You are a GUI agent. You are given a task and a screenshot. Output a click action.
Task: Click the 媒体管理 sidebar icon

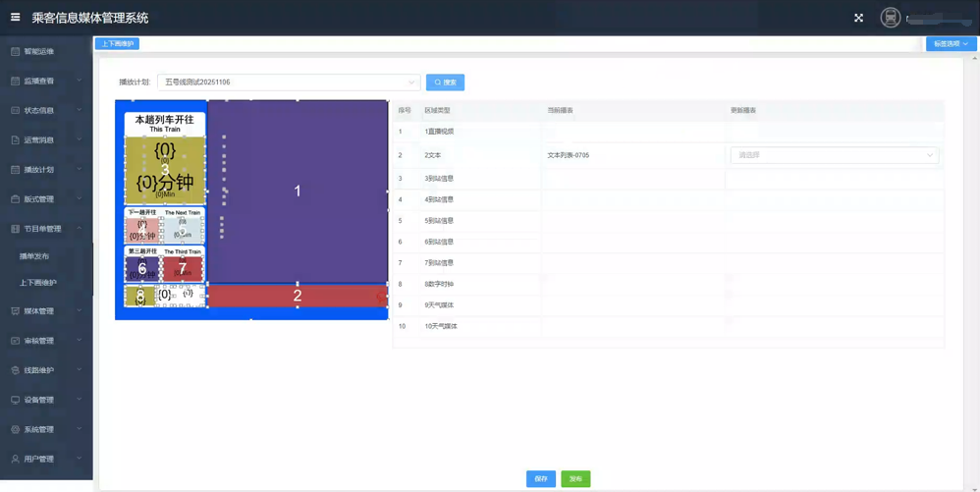(x=15, y=311)
